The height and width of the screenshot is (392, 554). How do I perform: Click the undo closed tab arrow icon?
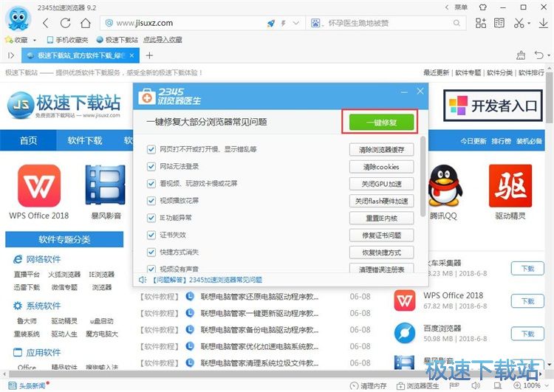tap(539, 55)
